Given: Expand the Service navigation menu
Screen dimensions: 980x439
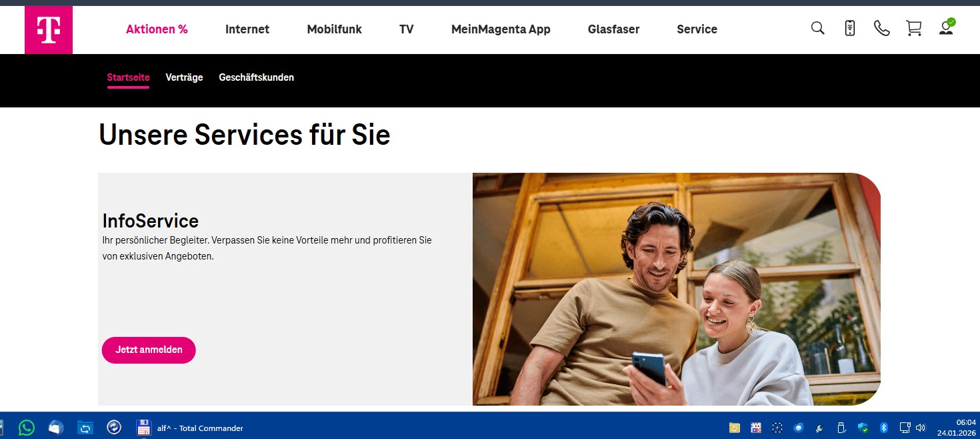Looking at the screenshot, I should [697, 29].
